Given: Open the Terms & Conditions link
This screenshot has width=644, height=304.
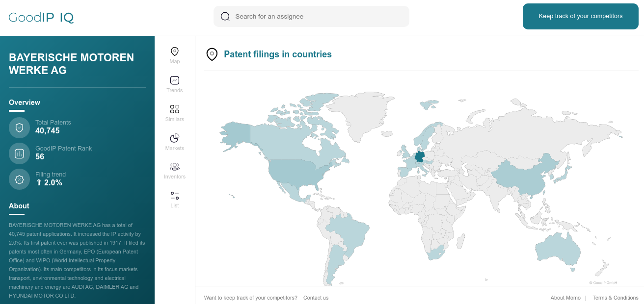Looking at the screenshot, I should (616, 298).
